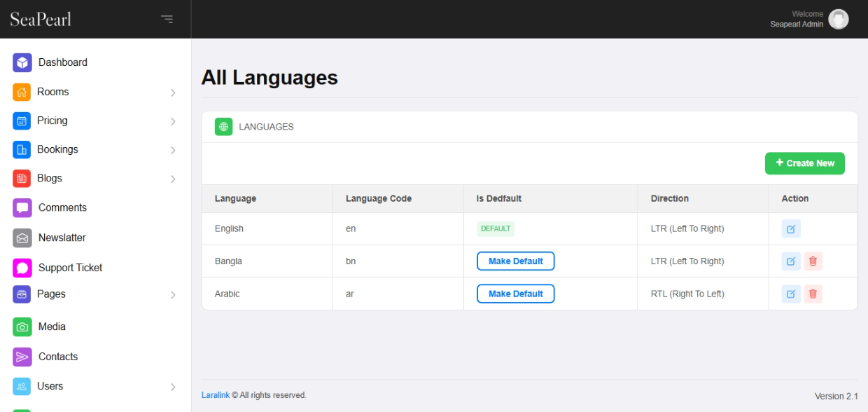Image resolution: width=868 pixels, height=412 pixels.
Task: Delete the Bangla language with trash icon
Action: click(813, 261)
